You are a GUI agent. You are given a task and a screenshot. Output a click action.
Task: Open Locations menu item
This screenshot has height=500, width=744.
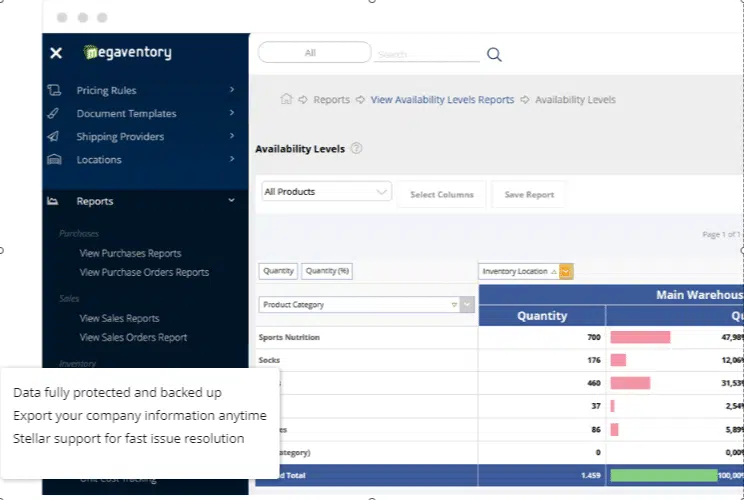[x=99, y=160]
